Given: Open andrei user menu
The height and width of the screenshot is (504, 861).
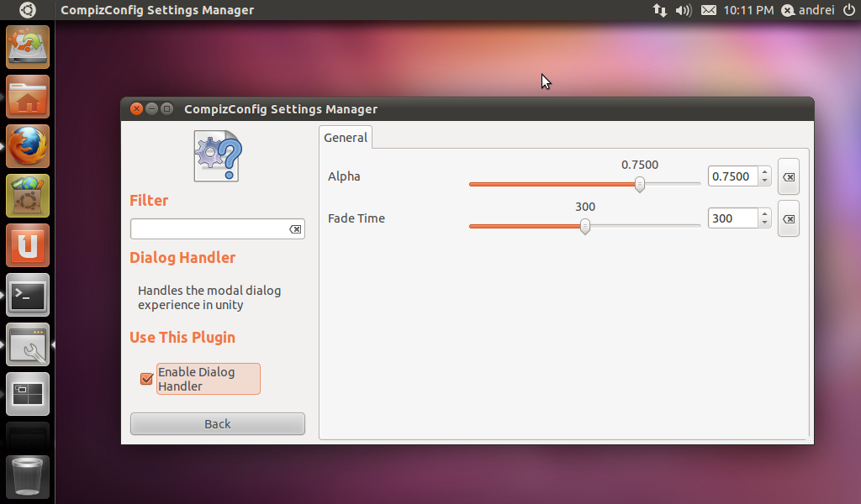Looking at the screenshot, I should click(808, 10).
